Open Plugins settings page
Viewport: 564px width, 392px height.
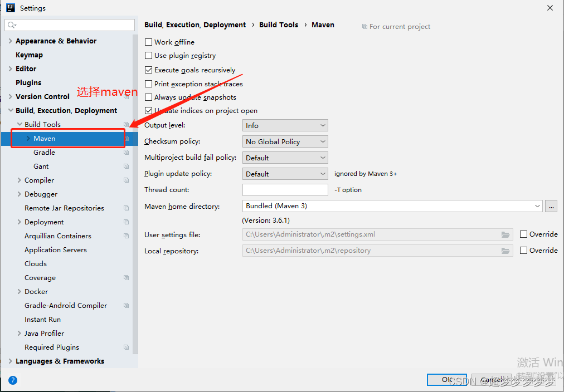tap(28, 82)
